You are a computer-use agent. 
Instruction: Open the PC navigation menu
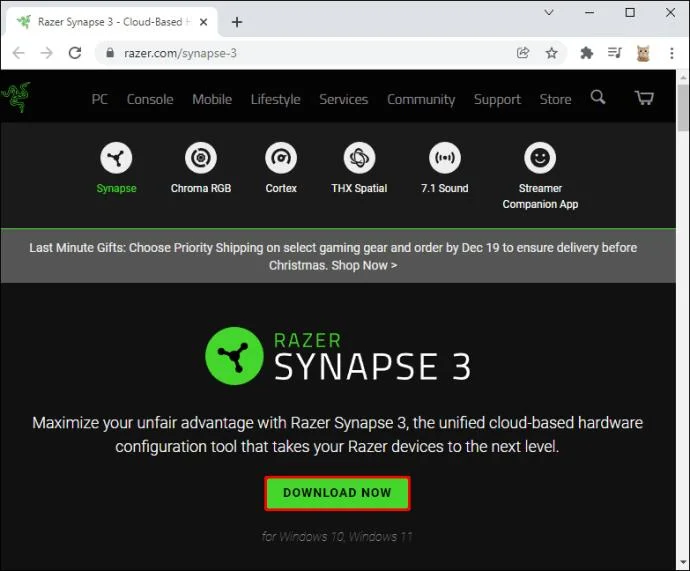click(x=100, y=99)
